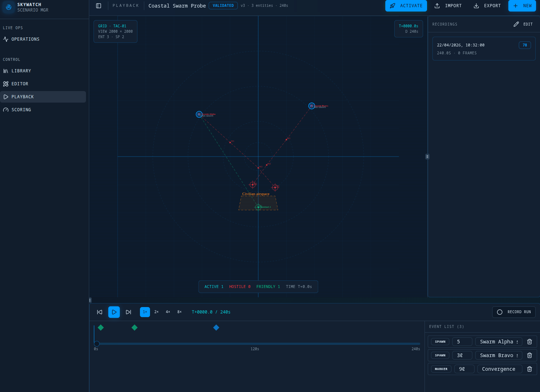Click the SPAWN tag of Swarm Bravo
Viewport: 540px width, 392px height.
click(x=440, y=355)
